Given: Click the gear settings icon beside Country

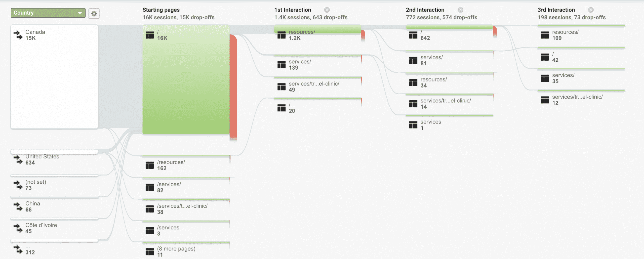Looking at the screenshot, I should [x=94, y=13].
